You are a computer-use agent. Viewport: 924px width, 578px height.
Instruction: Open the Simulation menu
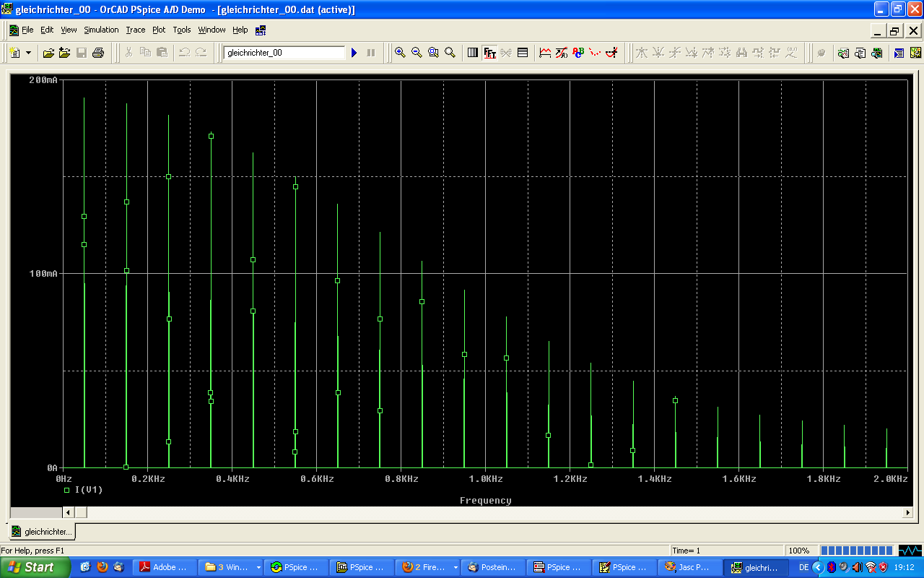(101, 30)
